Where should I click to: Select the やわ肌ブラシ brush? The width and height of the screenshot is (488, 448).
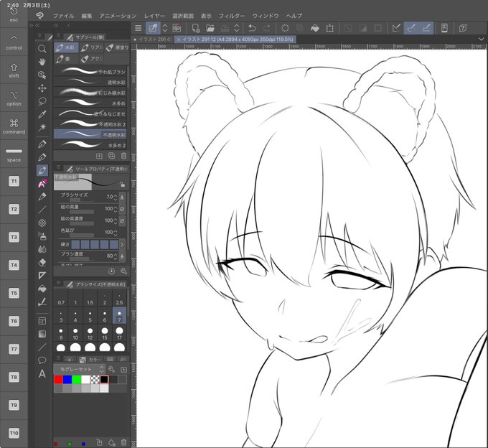[90, 72]
